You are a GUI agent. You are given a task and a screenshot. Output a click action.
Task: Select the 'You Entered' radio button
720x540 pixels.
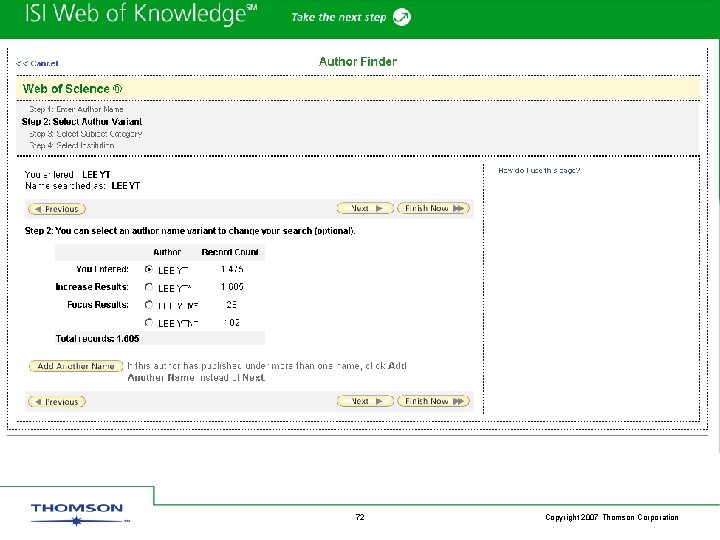coord(148,270)
